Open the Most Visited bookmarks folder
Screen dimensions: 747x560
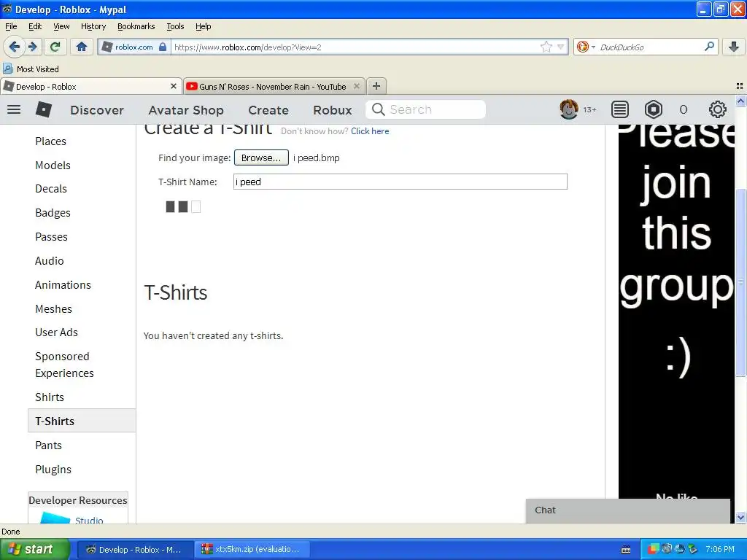[x=31, y=69]
